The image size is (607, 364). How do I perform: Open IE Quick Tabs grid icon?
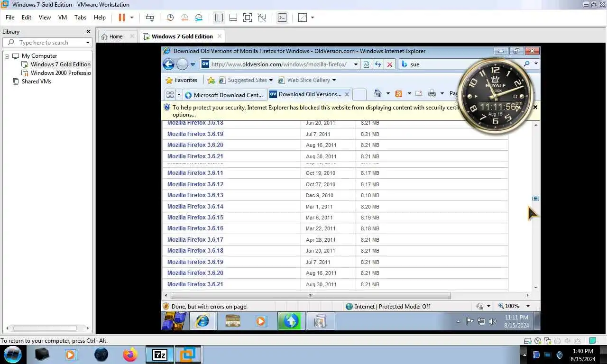tap(170, 94)
